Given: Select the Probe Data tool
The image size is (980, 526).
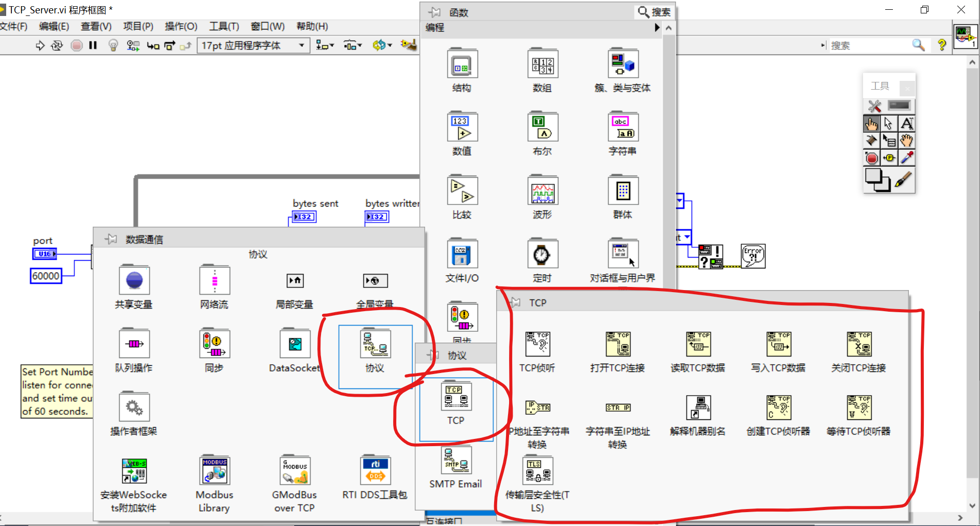Looking at the screenshot, I should pos(889,158).
